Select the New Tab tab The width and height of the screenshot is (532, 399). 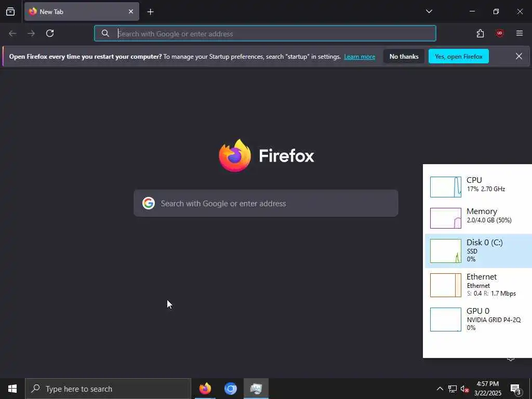pyautogui.click(x=82, y=11)
